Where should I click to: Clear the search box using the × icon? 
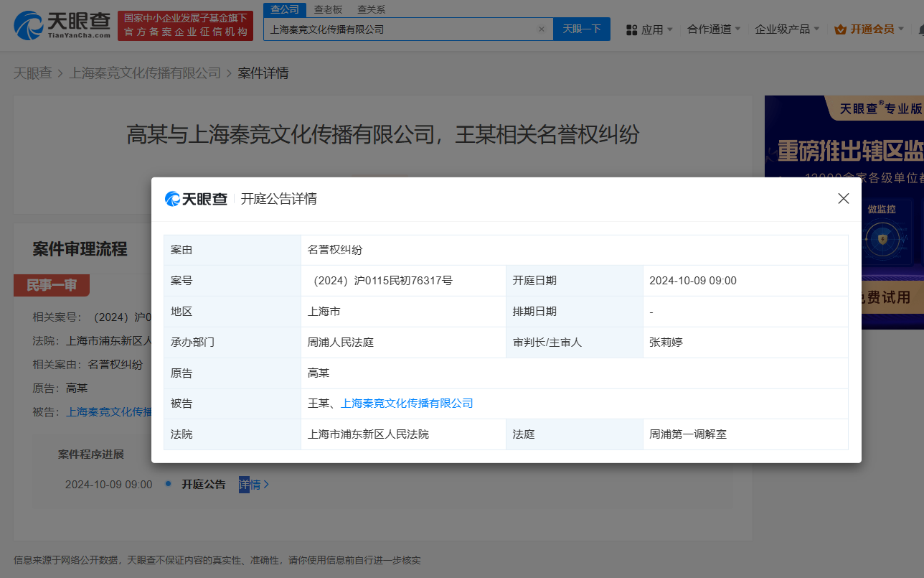[542, 29]
